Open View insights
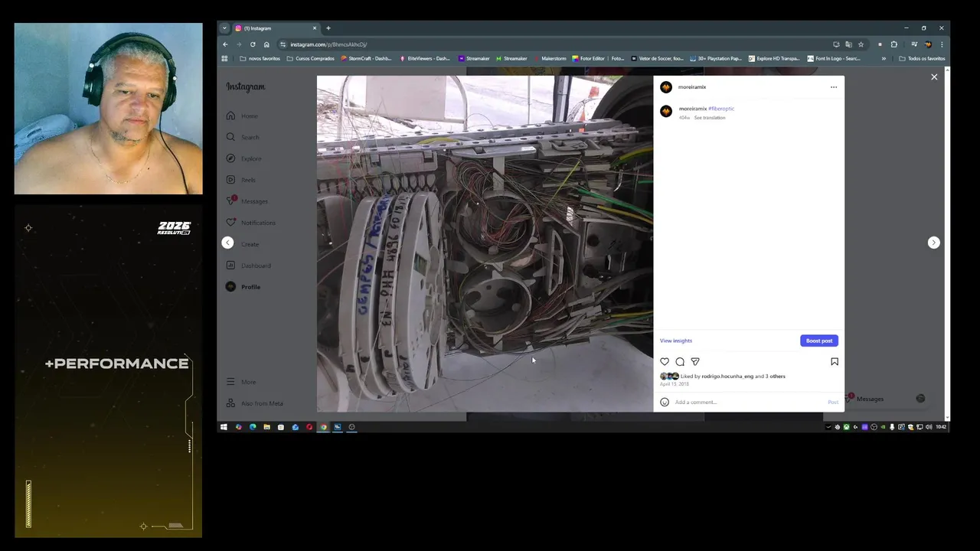Screen dimensions: 980x551 pyautogui.click(x=676, y=341)
